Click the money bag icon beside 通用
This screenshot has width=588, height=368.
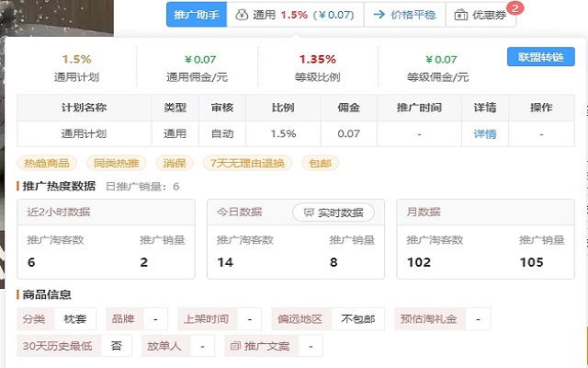point(242,15)
